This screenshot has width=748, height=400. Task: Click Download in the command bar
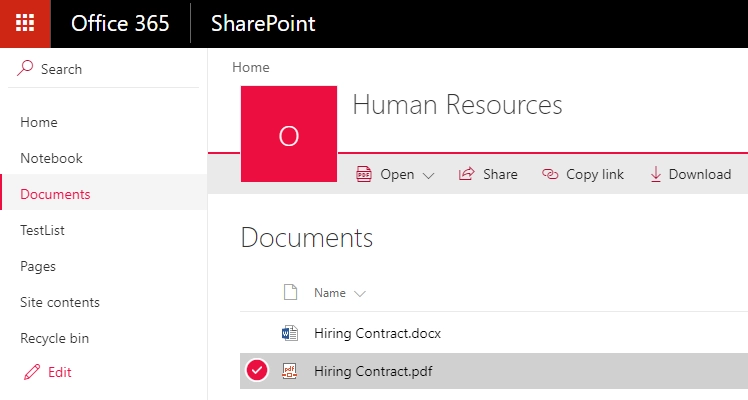[700, 174]
